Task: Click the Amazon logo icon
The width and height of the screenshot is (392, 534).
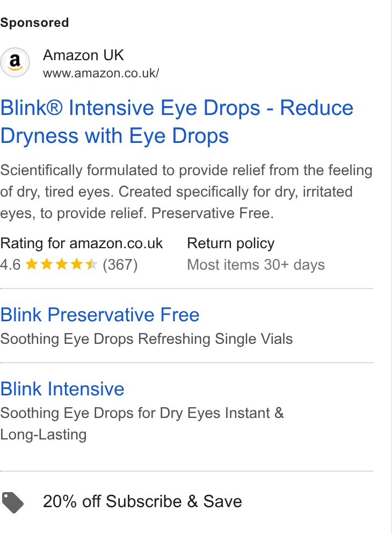Action: pyautogui.click(x=15, y=62)
